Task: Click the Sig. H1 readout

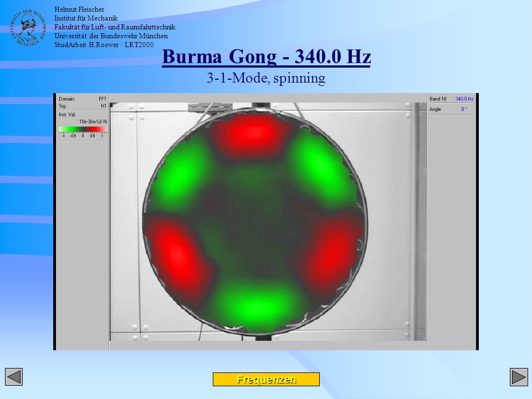Action: point(83,106)
